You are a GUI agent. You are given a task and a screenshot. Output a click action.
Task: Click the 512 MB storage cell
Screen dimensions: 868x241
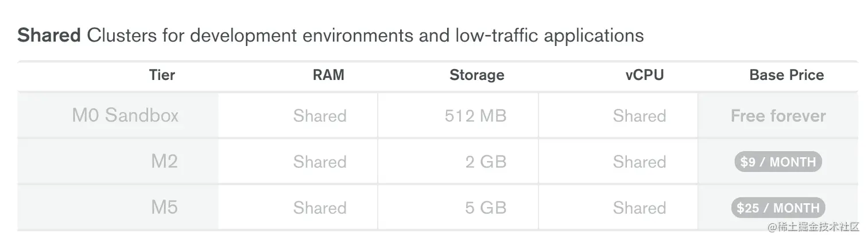(x=475, y=116)
